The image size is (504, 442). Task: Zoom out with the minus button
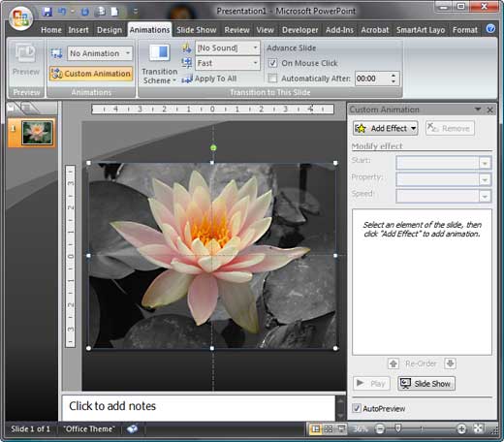[380, 429]
